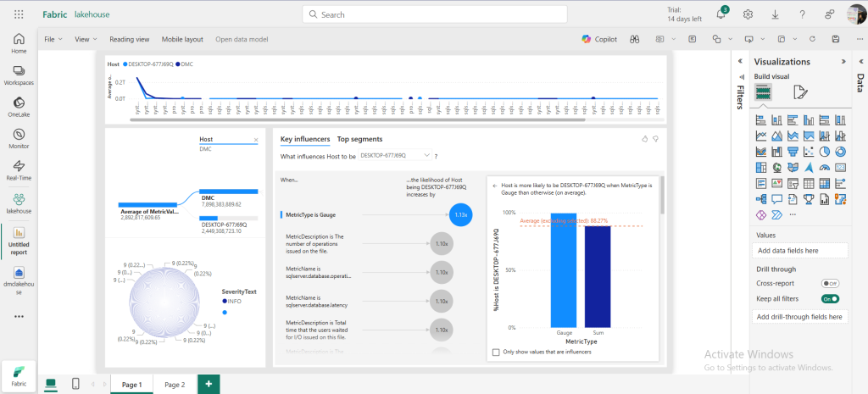868x394 pixels.
Task: Open the DESKTOP-677J69Q host dropdown
Action: click(x=395, y=156)
